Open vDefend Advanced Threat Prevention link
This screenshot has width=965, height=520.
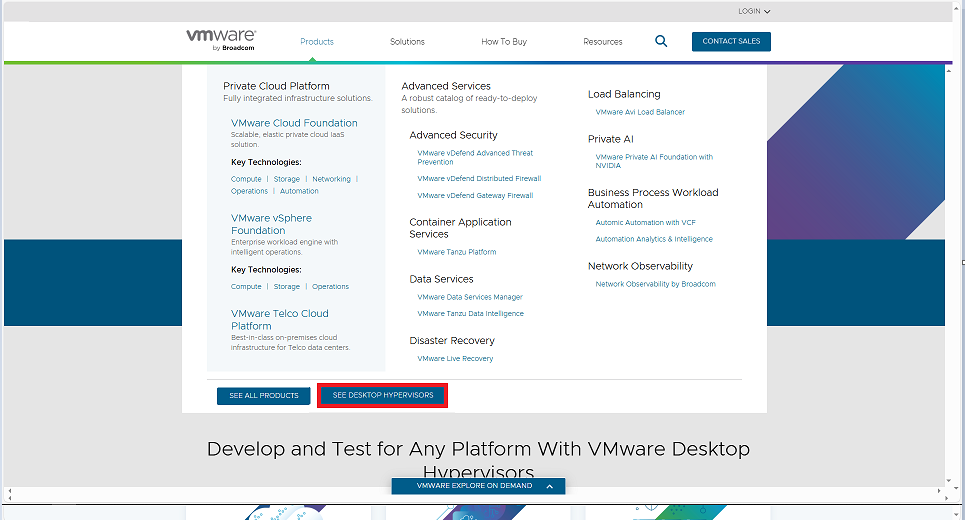(x=475, y=158)
